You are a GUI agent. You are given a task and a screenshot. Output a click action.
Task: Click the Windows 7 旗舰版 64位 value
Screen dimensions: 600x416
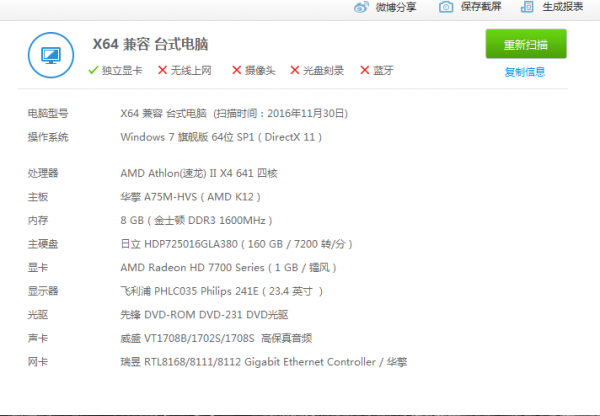click(221, 137)
